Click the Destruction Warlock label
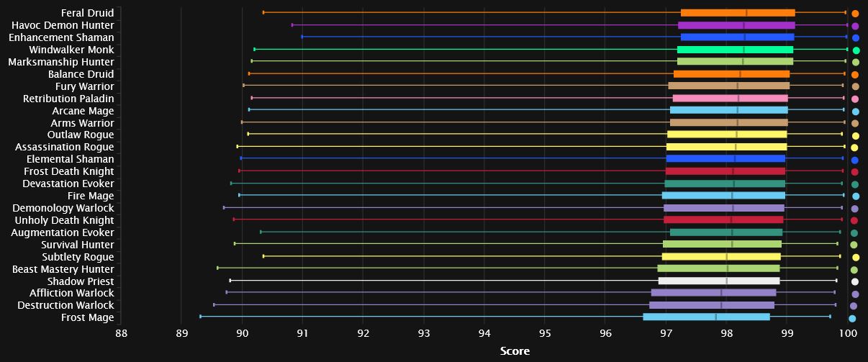Viewport: 868px width, 362px height. 66,306
